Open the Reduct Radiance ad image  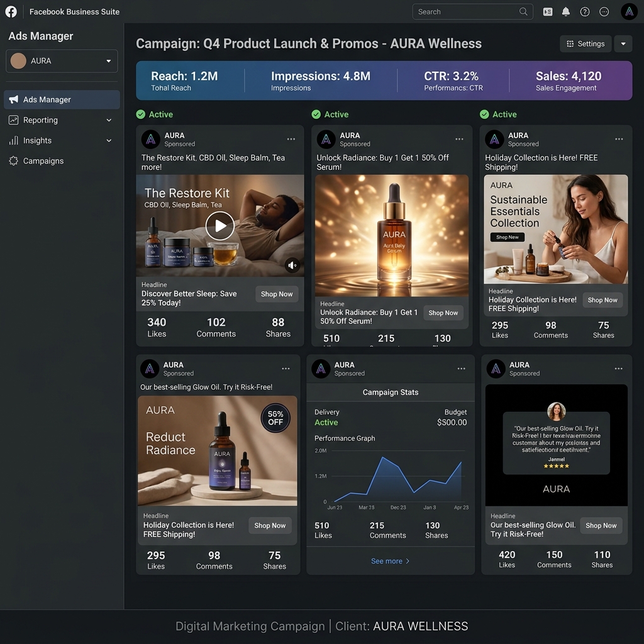point(217,450)
